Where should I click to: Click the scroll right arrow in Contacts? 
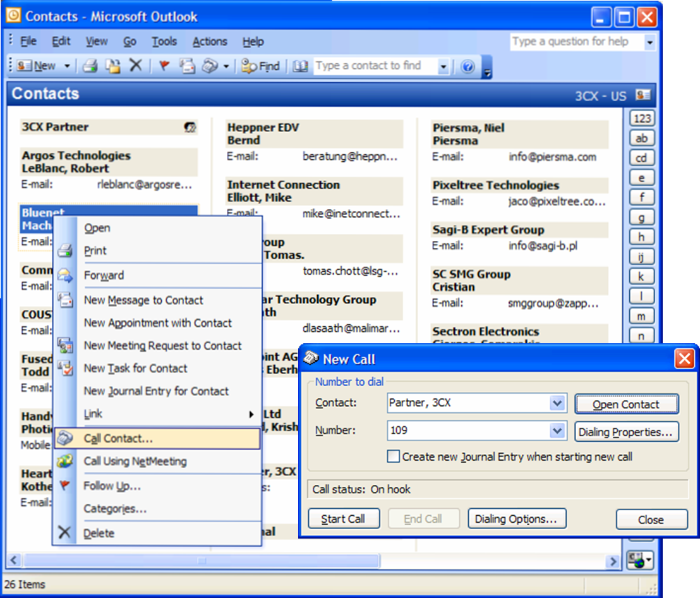tap(613, 561)
